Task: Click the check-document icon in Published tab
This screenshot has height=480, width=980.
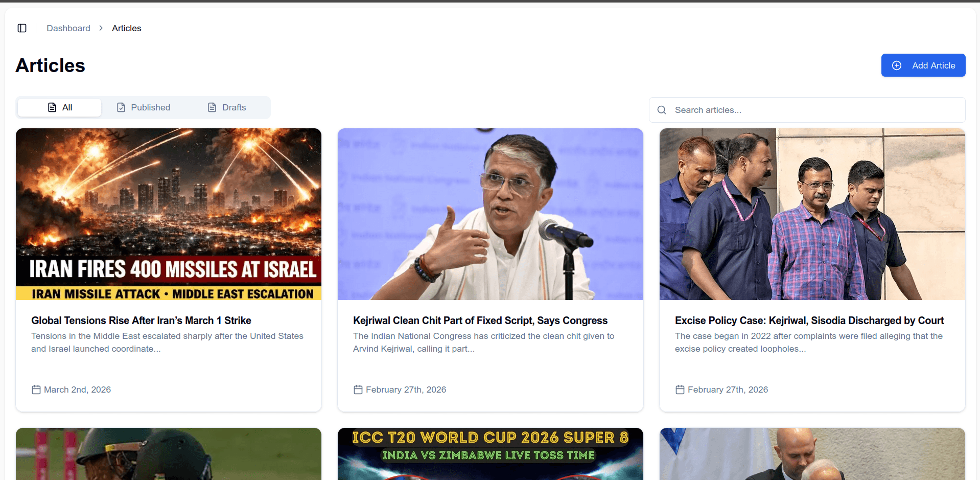Action: (x=121, y=107)
